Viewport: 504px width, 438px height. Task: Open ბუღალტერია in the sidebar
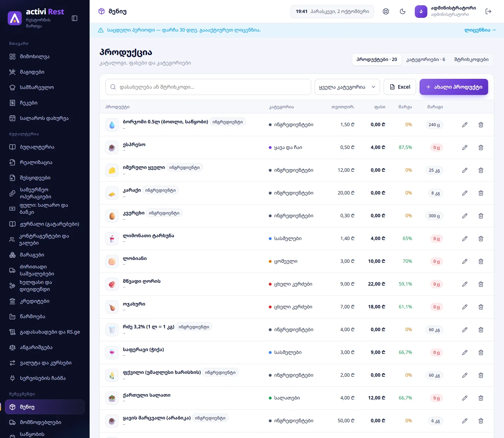pos(45,147)
